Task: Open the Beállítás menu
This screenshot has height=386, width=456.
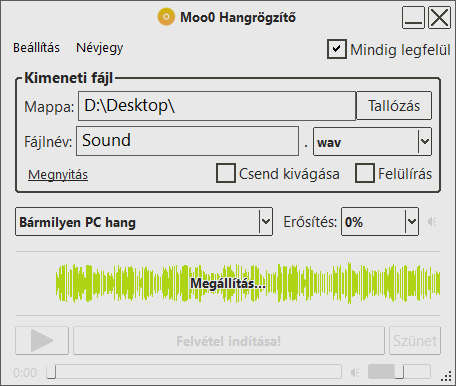Action: coord(36,48)
